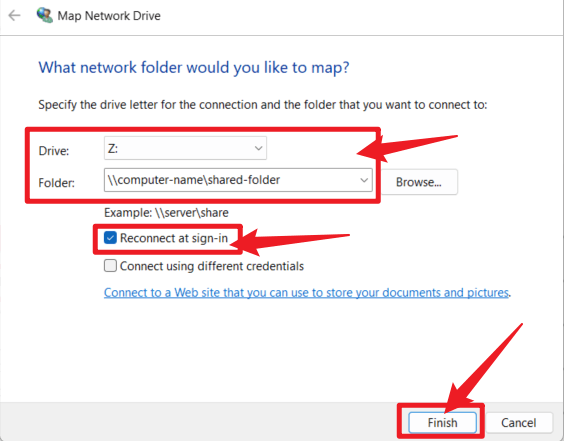Click the 'Specify the drive letter' instruction text
The image size is (564, 441).
(263, 105)
